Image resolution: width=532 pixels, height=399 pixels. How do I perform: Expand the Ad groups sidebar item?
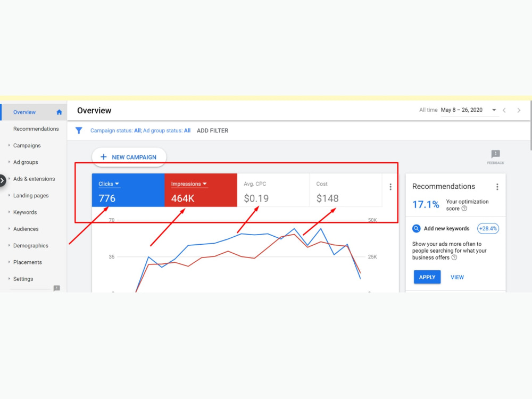pyautogui.click(x=9, y=162)
